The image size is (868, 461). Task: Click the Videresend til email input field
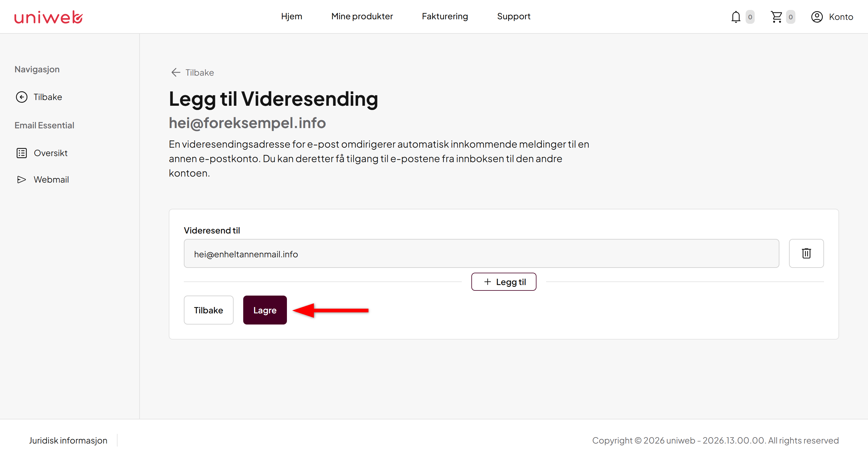click(x=481, y=253)
